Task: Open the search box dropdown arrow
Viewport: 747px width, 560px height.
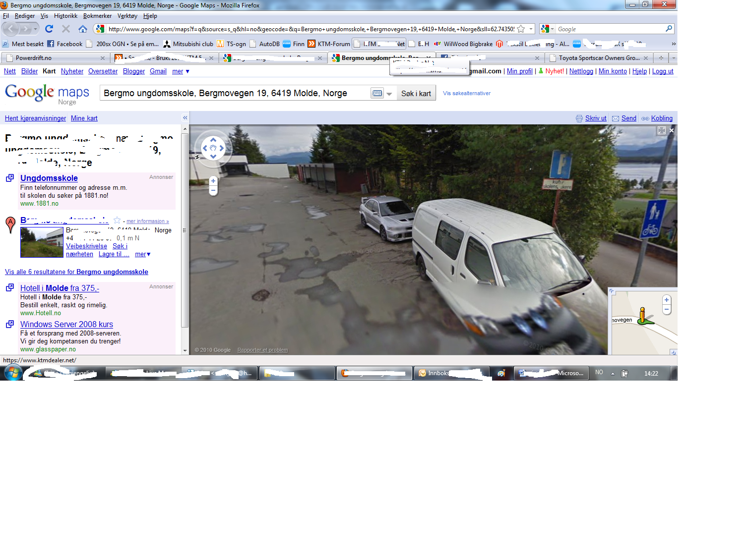Action: [x=390, y=93]
